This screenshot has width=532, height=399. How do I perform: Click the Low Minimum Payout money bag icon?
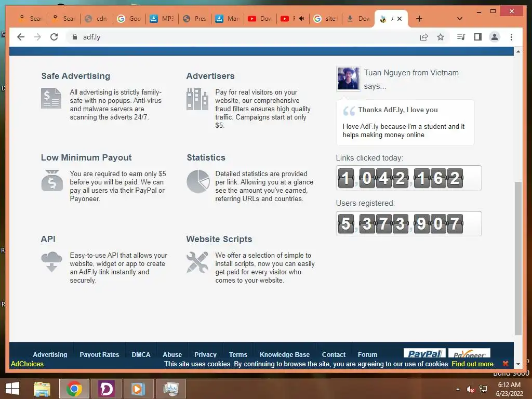pos(52,180)
